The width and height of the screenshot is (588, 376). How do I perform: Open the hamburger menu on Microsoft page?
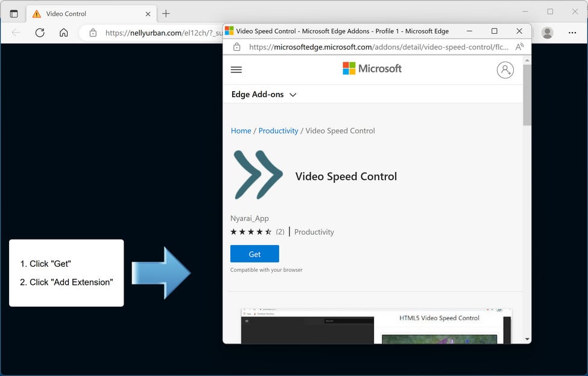click(x=236, y=70)
